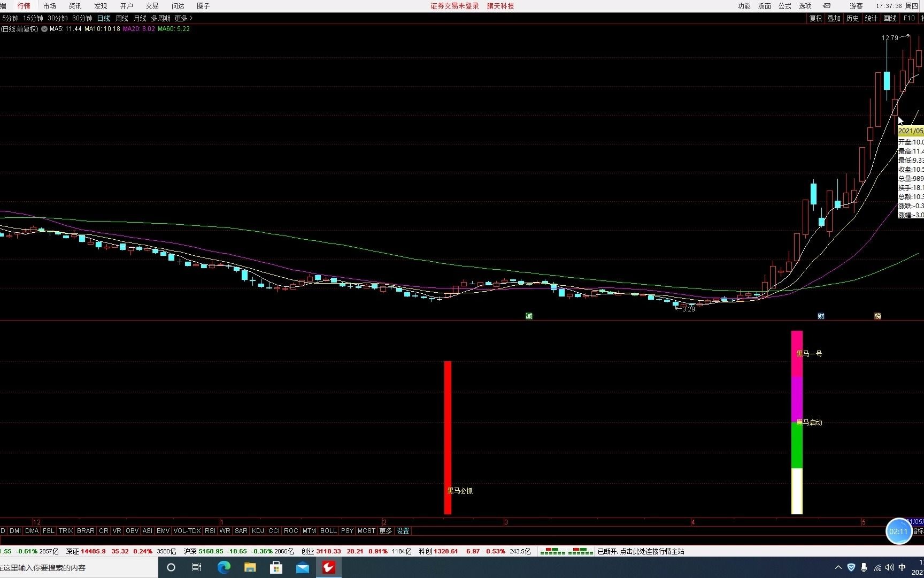Open the volume tray icon
The width and height of the screenshot is (924, 578).
[x=889, y=567]
